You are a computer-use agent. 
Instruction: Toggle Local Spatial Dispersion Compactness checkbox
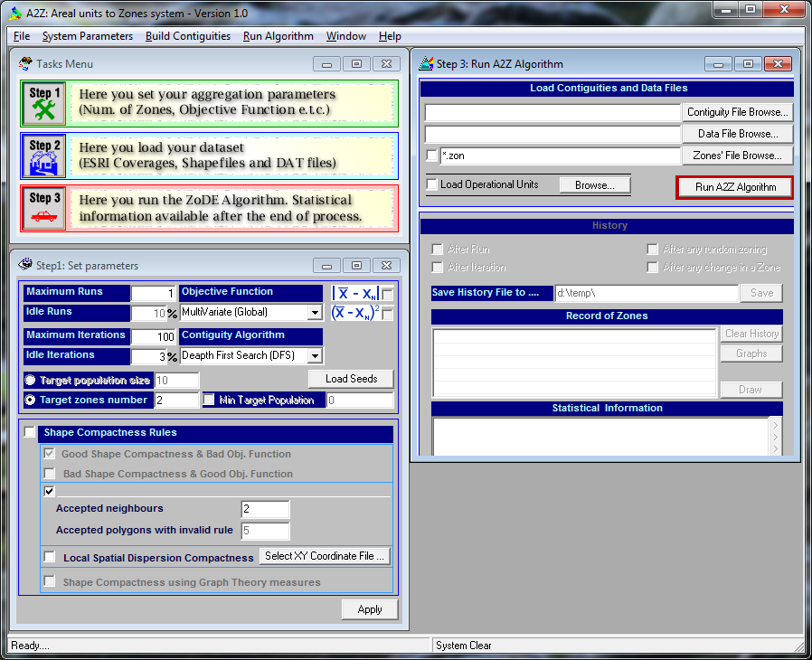point(50,557)
